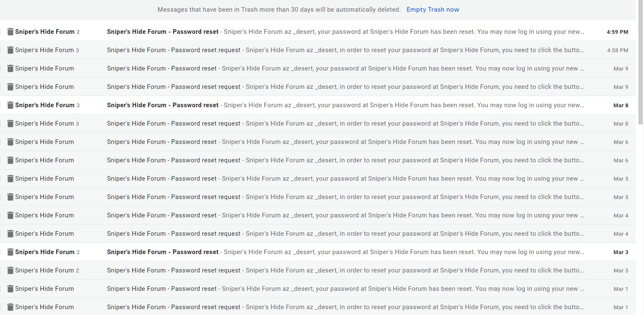Image resolution: width=644 pixels, height=315 pixels.
Task: Open Mar 8 Password reset request conversation
Action: (318, 123)
